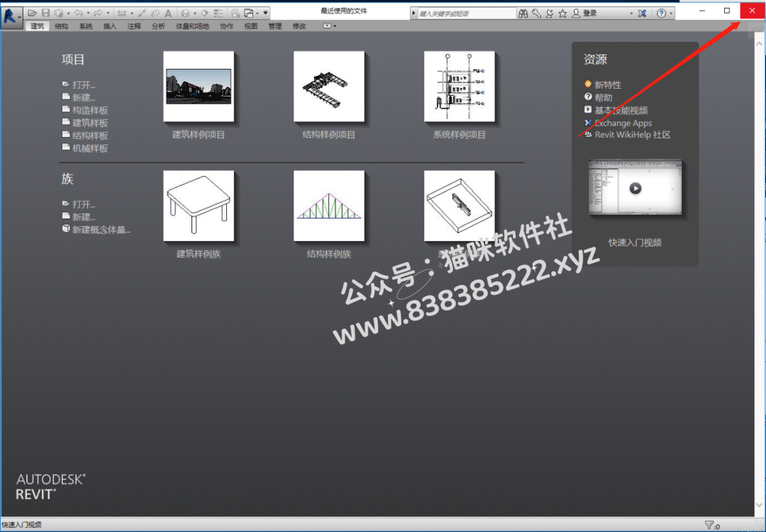
Task: Open the 结构样例族 truss thumbnail
Action: click(329, 206)
